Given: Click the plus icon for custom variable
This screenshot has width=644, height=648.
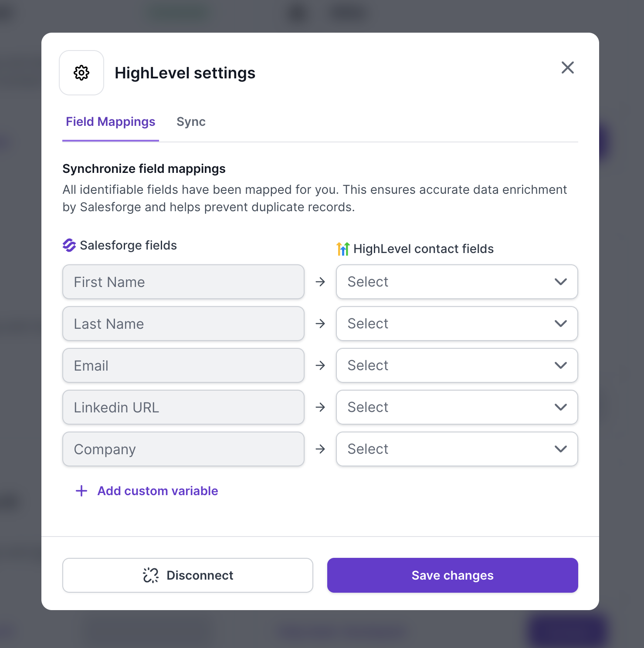Looking at the screenshot, I should tap(81, 491).
